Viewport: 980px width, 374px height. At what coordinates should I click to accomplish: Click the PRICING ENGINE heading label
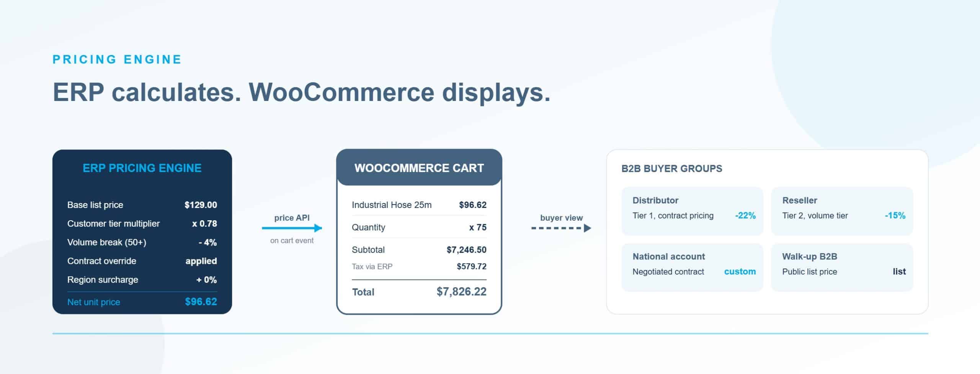(117, 60)
